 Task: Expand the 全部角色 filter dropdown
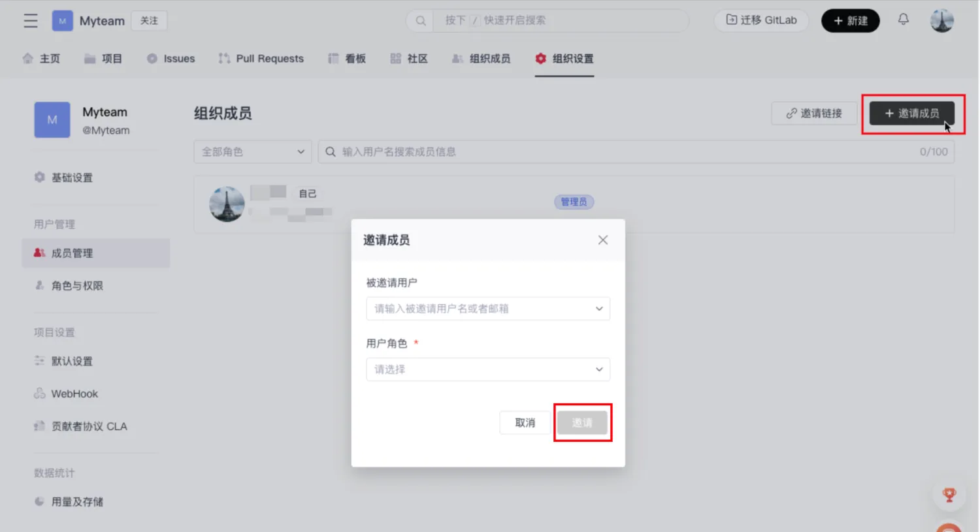point(252,152)
